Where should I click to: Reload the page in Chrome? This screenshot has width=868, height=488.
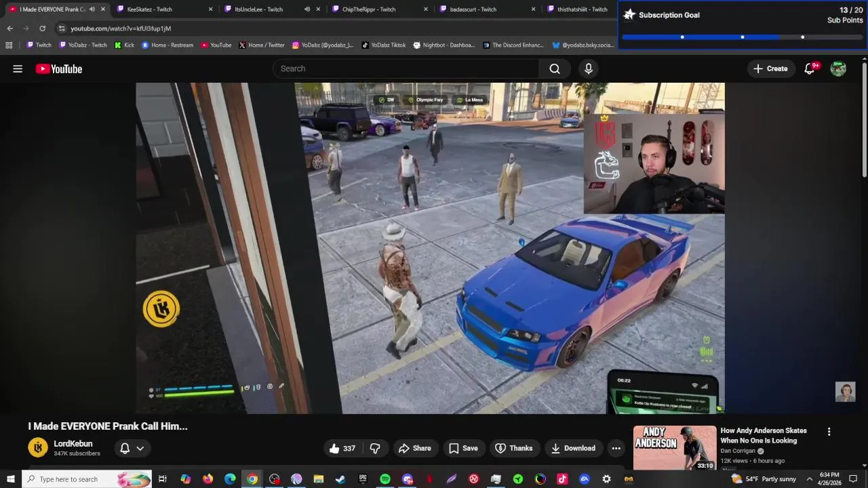click(x=42, y=28)
